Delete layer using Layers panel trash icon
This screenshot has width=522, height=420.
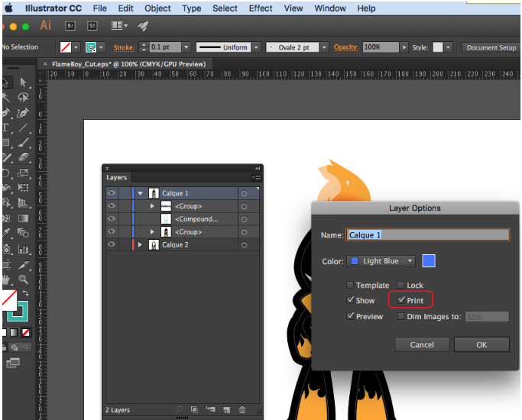242,410
